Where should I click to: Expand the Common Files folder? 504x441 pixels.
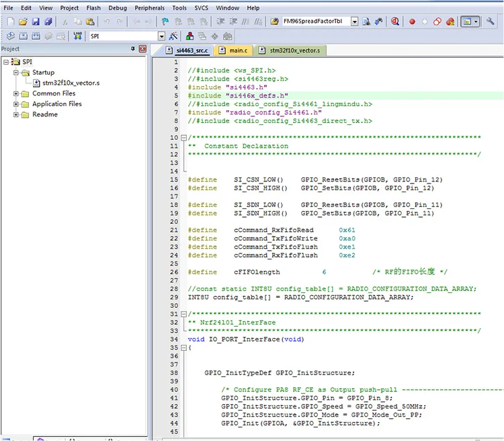(16, 93)
